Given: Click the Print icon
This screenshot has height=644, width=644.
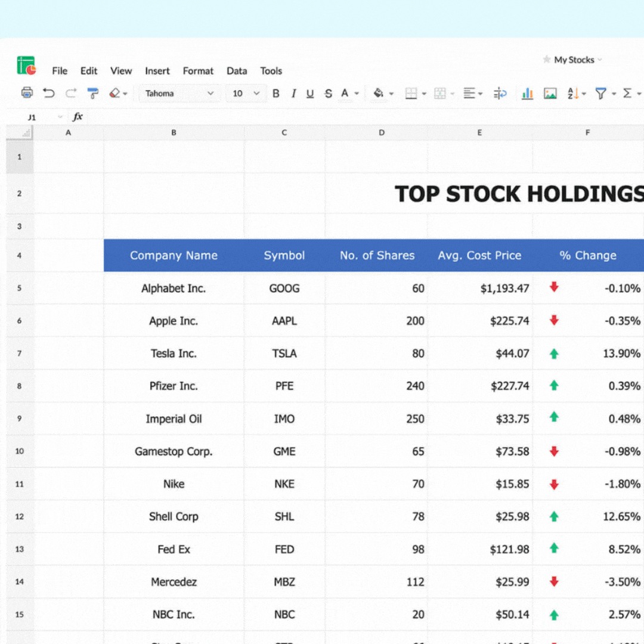Looking at the screenshot, I should click(x=27, y=93).
